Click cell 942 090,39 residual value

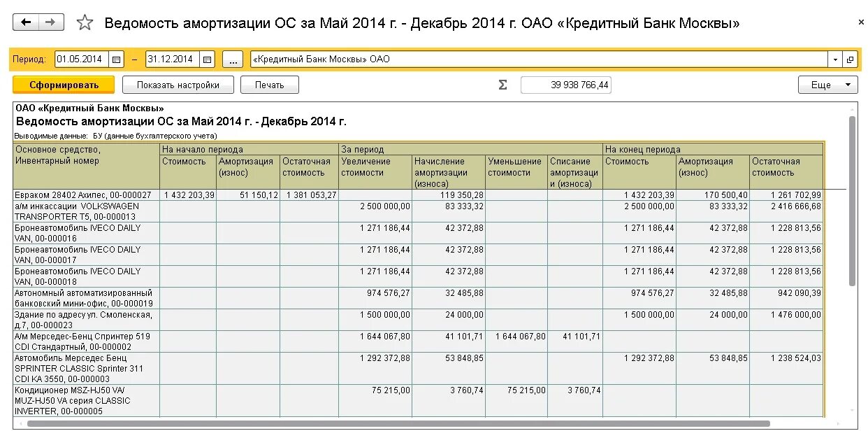(786, 298)
